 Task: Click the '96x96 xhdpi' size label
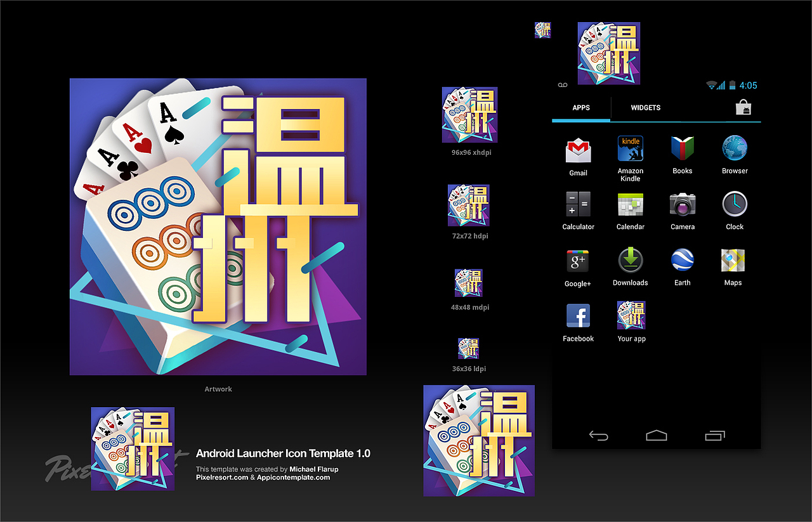(471, 153)
